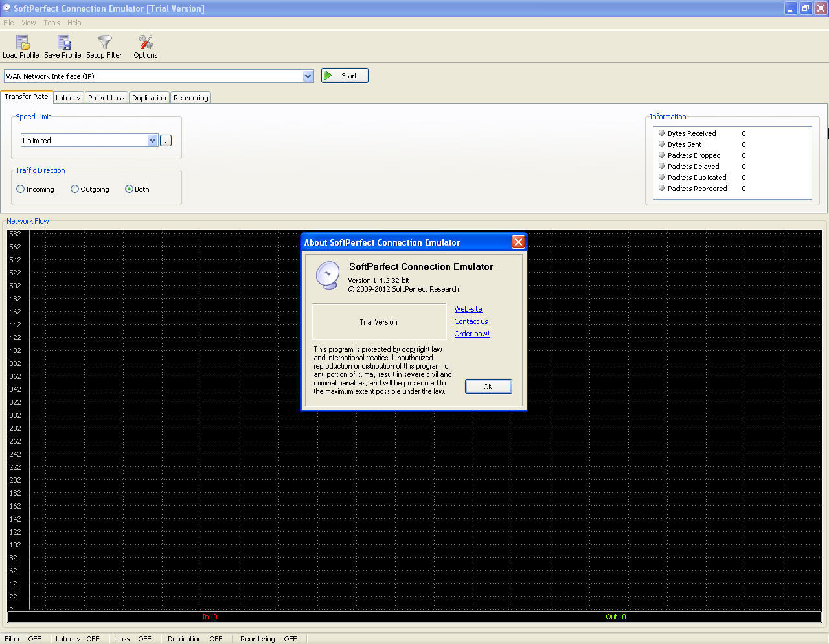Click the 'In: 0' graph label
The image size is (829, 644).
(210, 617)
